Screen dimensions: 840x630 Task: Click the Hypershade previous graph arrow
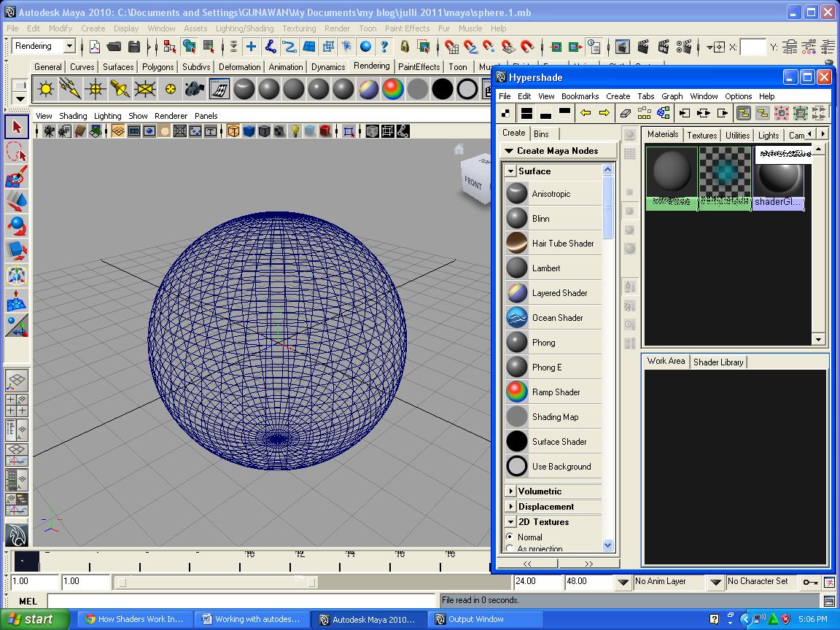point(586,113)
